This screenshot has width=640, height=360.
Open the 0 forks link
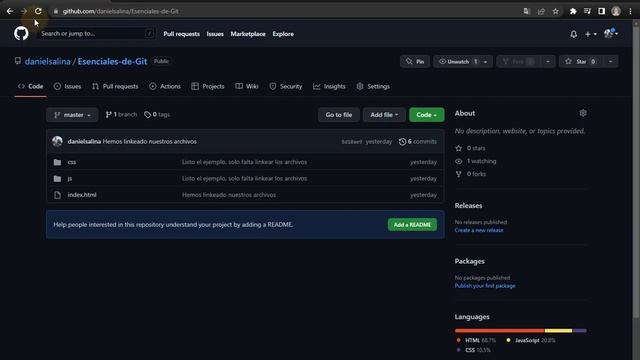tap(471, 174)
